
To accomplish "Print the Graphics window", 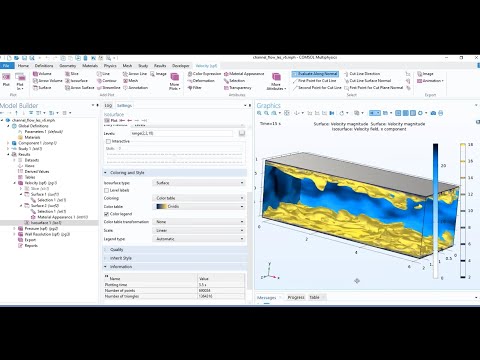I will [x=441, y=113].
